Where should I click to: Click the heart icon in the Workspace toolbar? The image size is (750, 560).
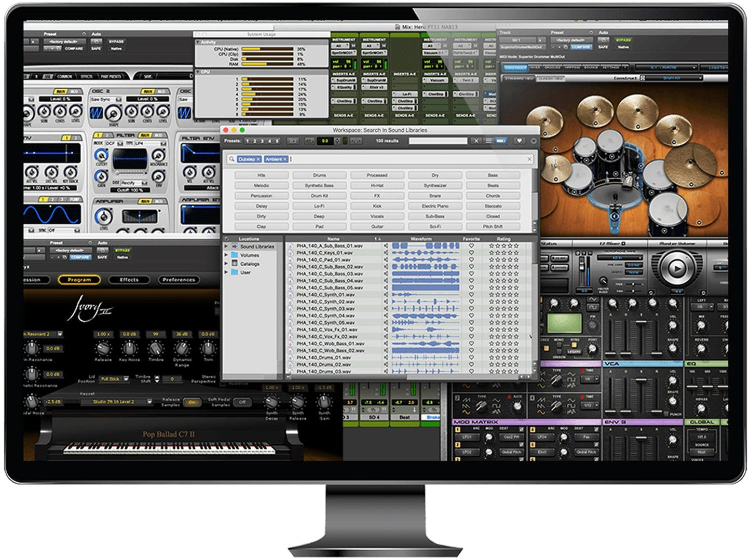tap(519, 140)
